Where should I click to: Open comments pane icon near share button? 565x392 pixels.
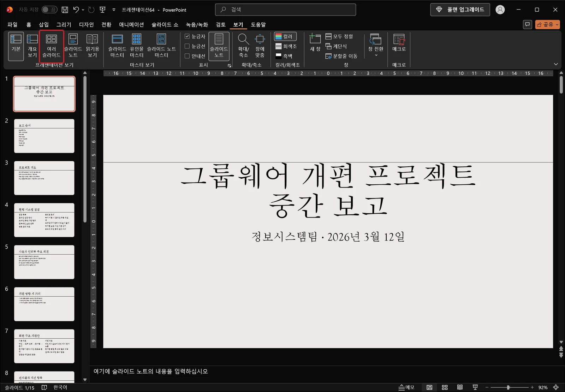point(528,24)
